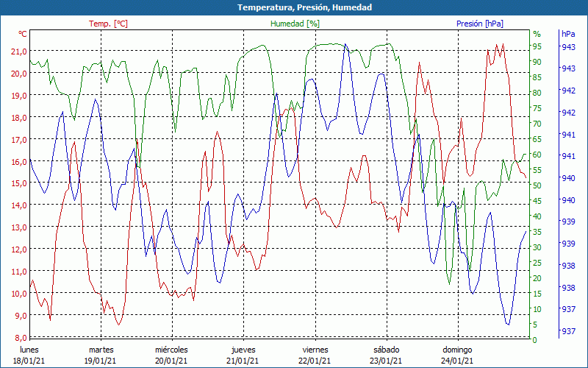
Task: Click the date '24/01/21'
Action: pyautogui.click(x=457, y=361)
